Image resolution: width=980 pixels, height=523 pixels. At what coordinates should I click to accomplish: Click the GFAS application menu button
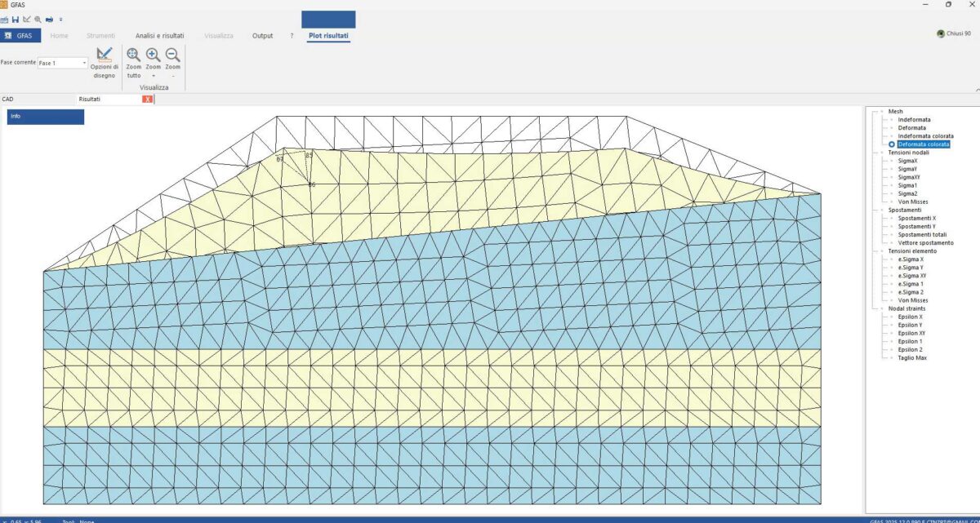[20, 36]
